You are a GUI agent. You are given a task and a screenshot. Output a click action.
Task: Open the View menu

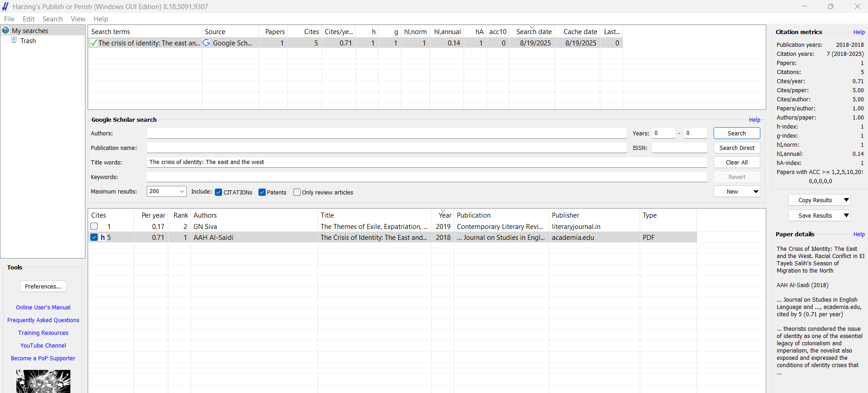point(78,19)
